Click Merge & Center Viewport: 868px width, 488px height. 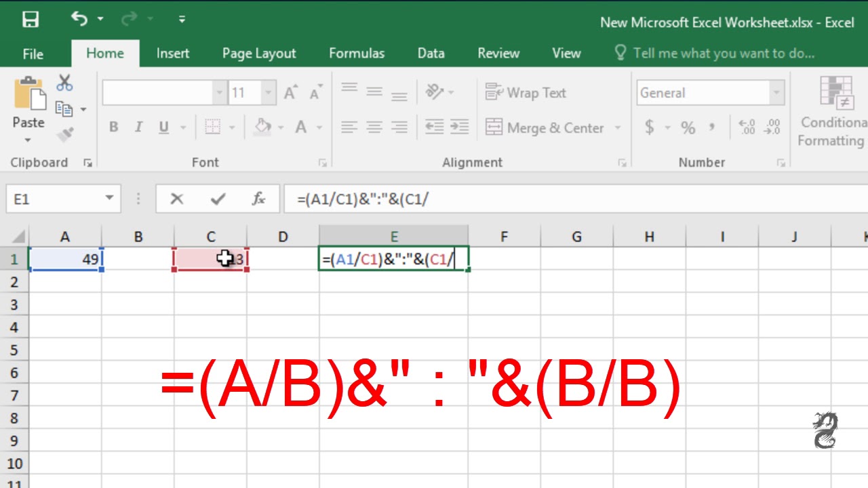pos(546,127)
